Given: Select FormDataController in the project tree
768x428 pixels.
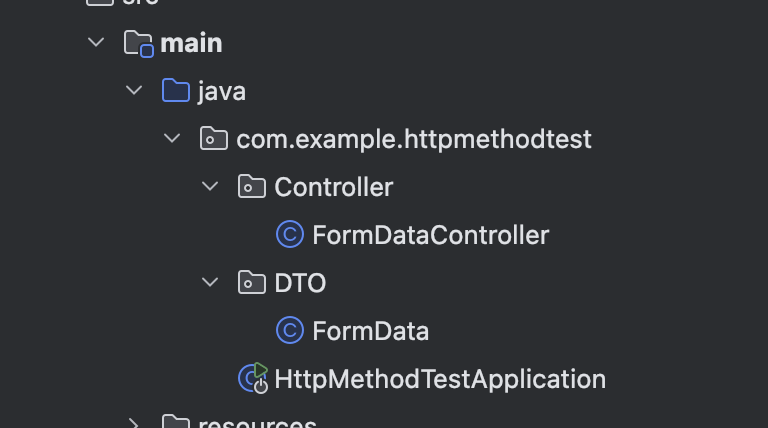Looking at the screenshot, I should [x=431, y=235].
